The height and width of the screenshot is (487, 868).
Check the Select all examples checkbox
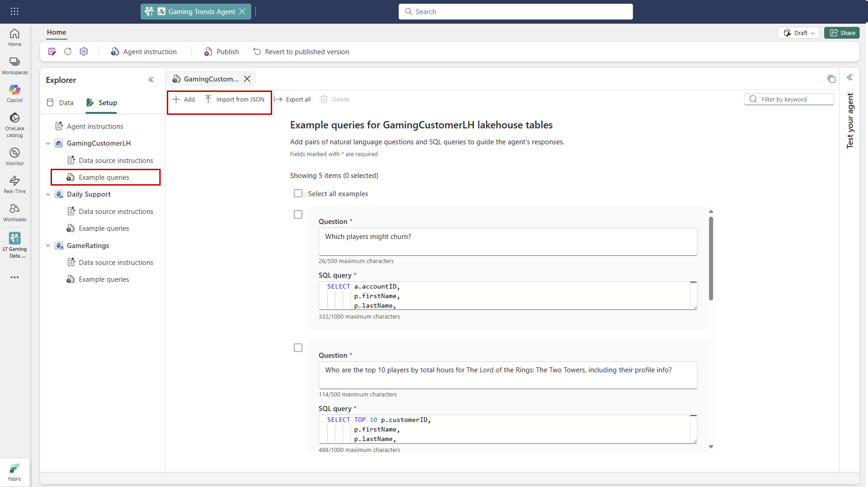point(298,193)
